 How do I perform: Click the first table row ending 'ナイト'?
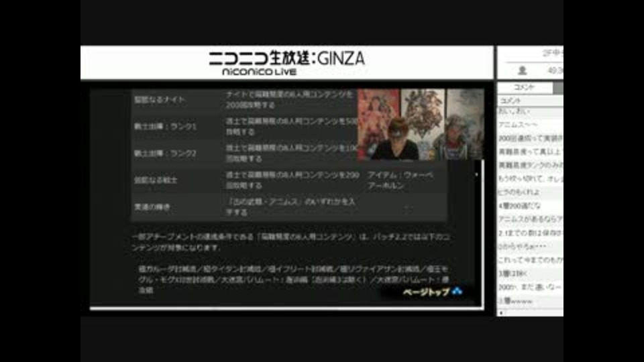coord(289,100)
